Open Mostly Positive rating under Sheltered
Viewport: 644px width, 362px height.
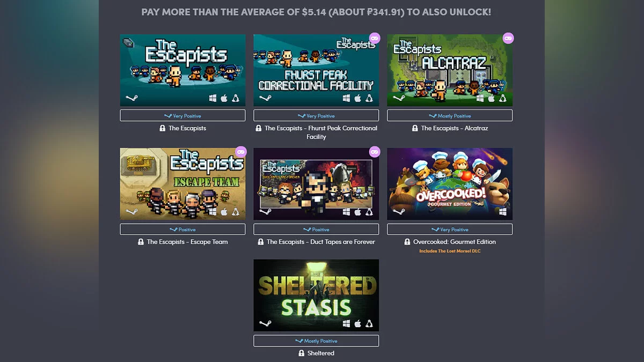(x=316, y=341)
